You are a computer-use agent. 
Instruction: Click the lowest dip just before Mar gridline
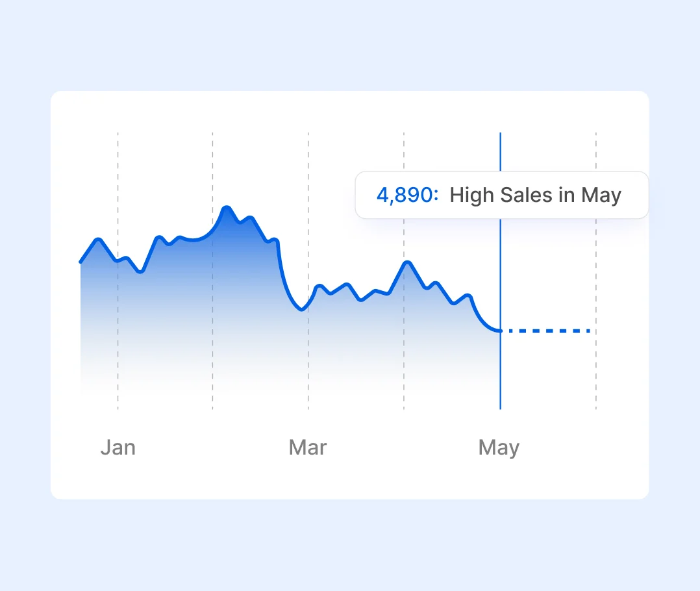click(x=301, y=310)
